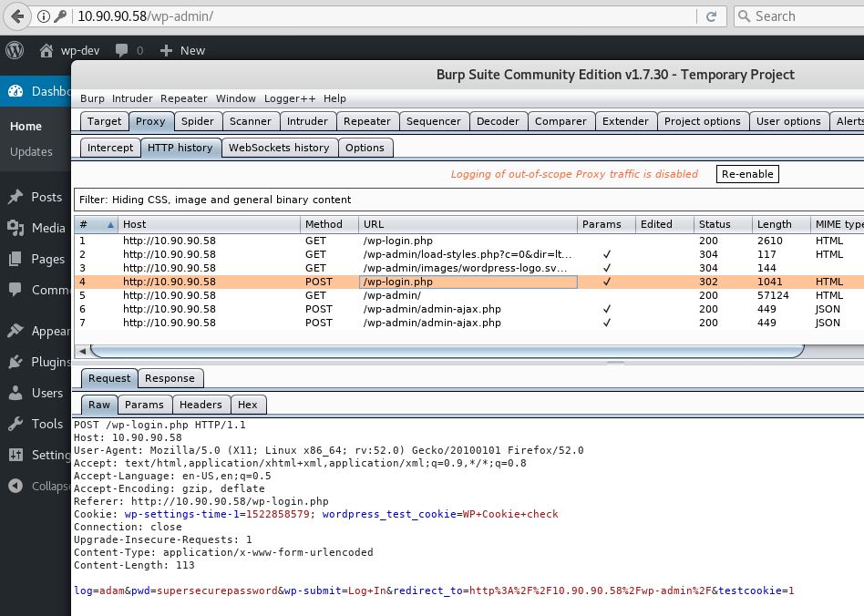This screenshot has height=616, width=864.
Task: Open the Updates link in WordPress sidebar
Action: click(x=31, y=152)
